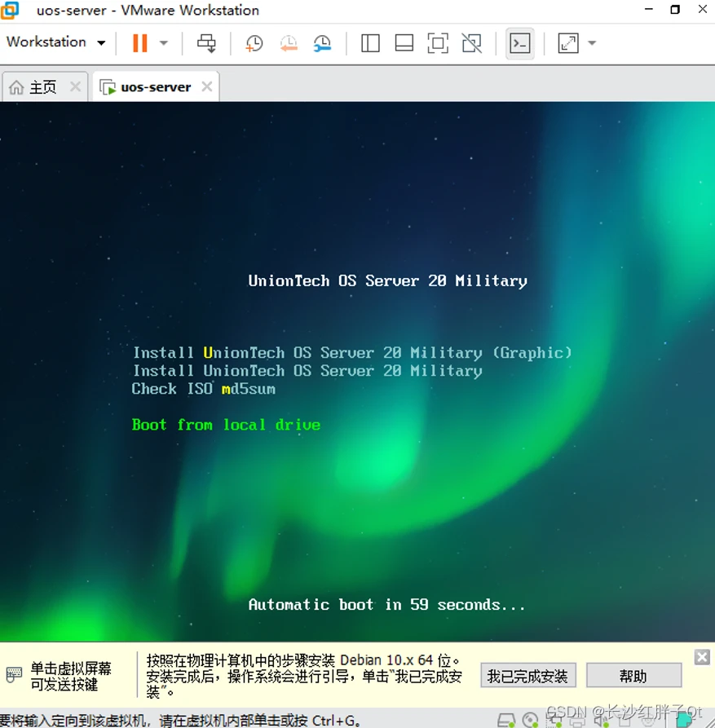Select Boot from local drive entry

[x=226, y=425]
